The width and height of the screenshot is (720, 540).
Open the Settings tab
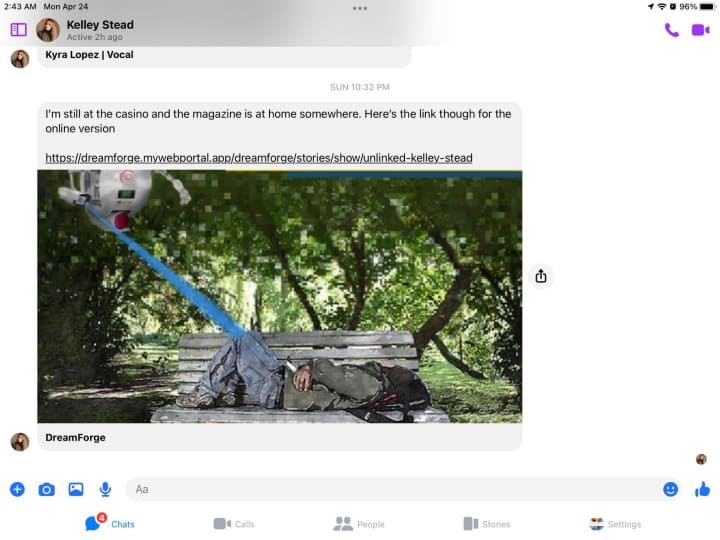coord(615,524)
